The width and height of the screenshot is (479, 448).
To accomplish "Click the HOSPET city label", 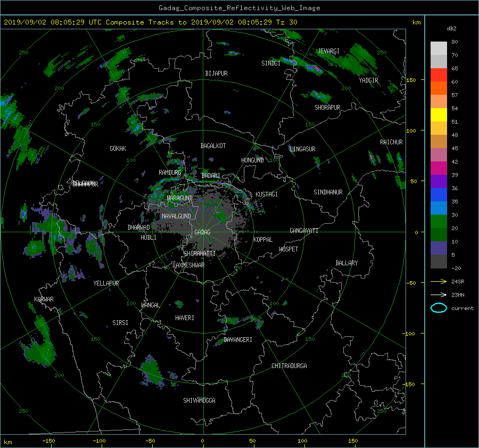I will point(288,249).
